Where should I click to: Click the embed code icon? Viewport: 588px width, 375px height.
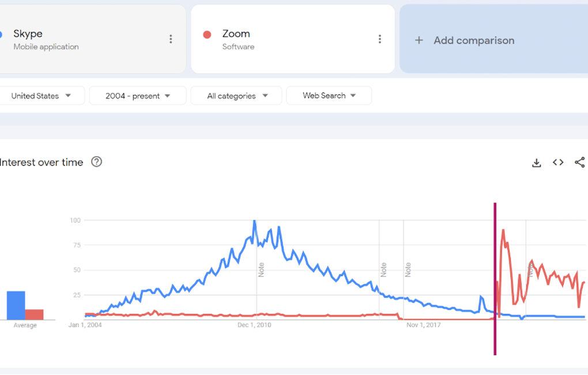(x=558, y=162)
